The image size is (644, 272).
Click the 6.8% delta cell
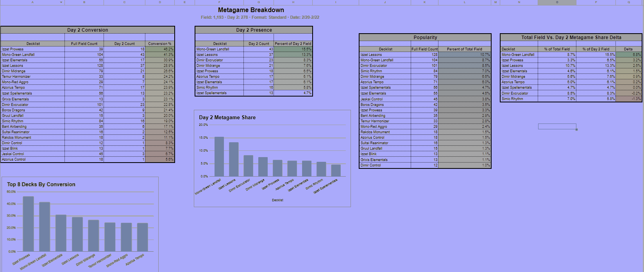[628, 55]
